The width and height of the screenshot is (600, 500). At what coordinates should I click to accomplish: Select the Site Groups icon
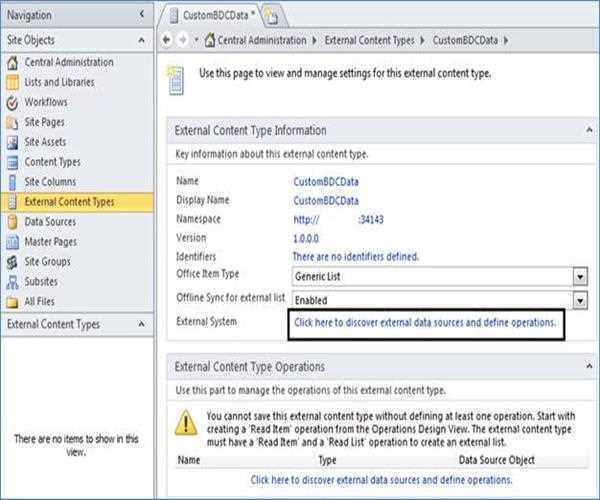click(13, 262)
